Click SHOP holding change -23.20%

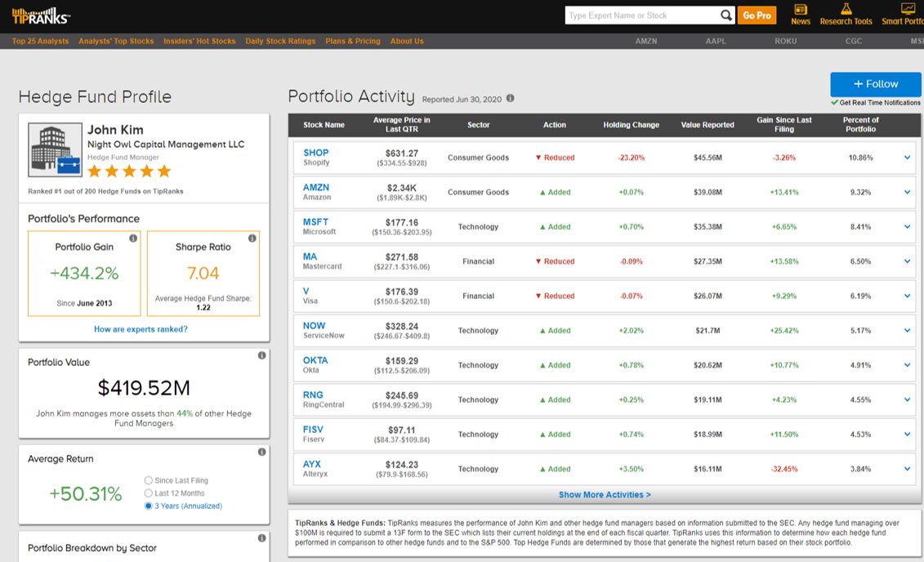pos(632,158)
